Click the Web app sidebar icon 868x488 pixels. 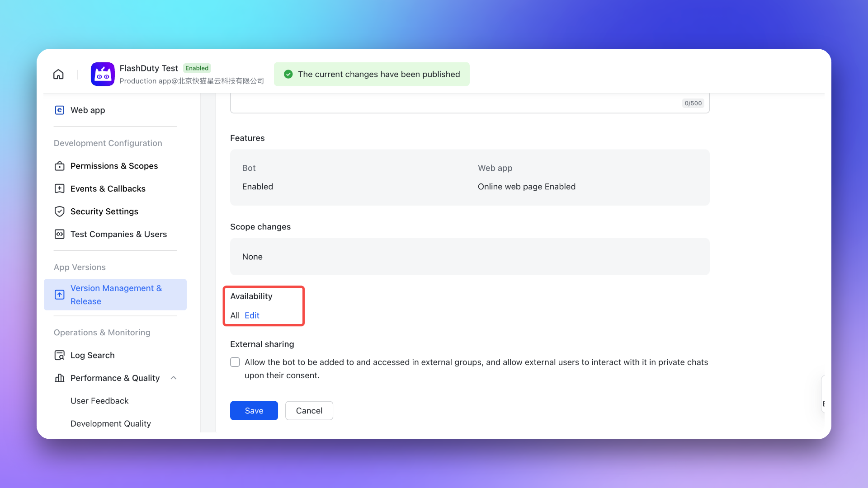click(x=59, y=110)
